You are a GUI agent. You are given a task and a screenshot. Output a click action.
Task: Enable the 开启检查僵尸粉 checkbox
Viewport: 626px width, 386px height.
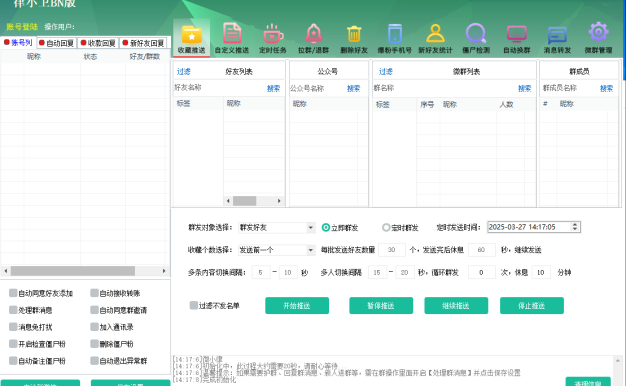pyautogui.click(x=13, y=344)
